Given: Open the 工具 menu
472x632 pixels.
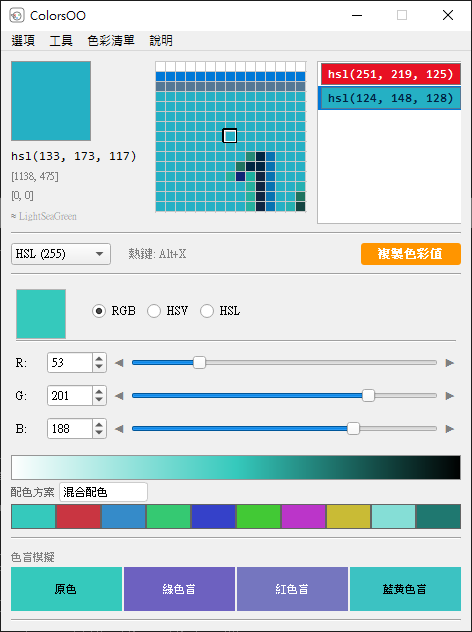Looking at the screenshot, I should 61,40.
